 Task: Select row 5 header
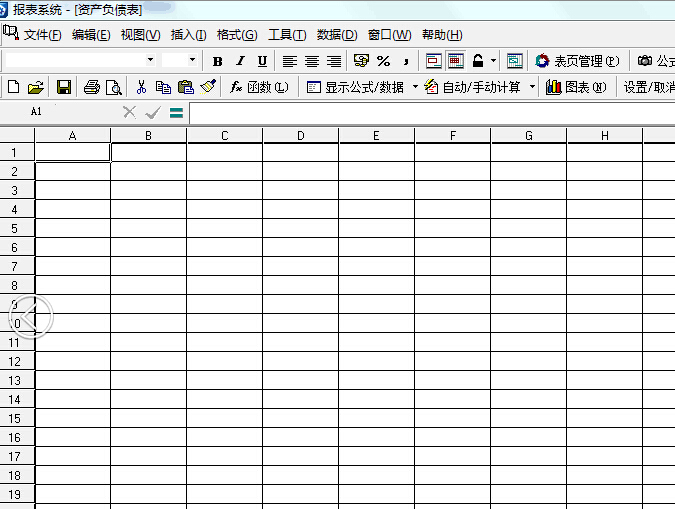coord(15,228)
